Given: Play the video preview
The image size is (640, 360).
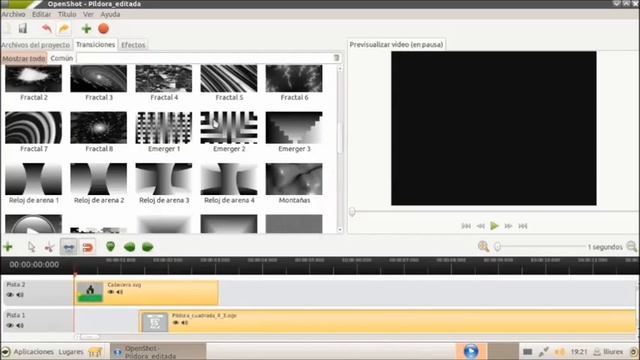Looking at the screenshot, I should point(494,226).
